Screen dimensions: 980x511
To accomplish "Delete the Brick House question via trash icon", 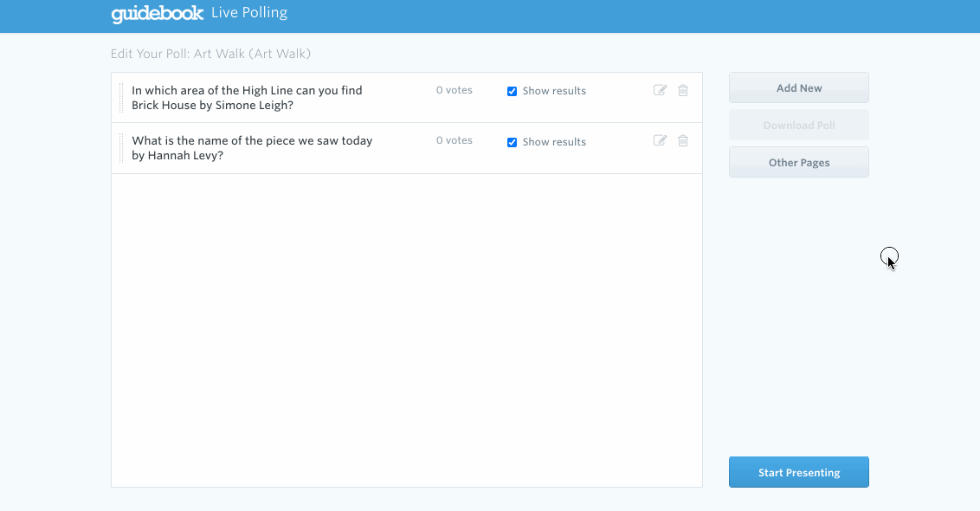I will (x=683, y=90).
